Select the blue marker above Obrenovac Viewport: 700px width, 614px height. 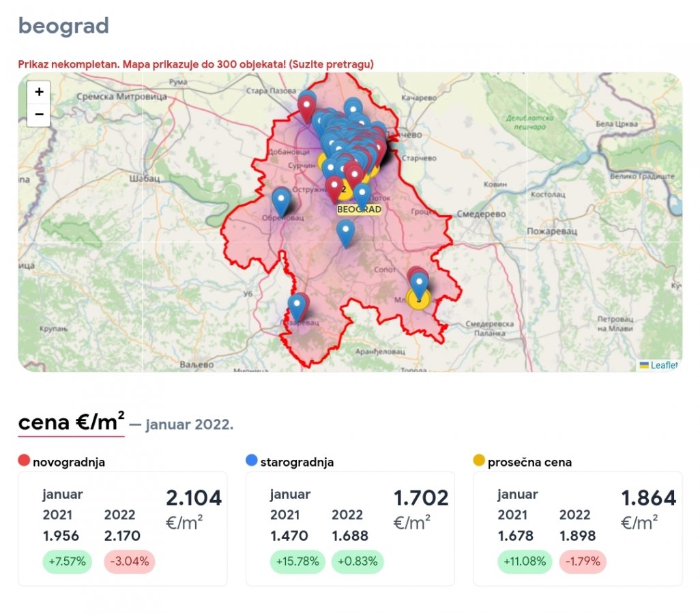tap(280, 199)
